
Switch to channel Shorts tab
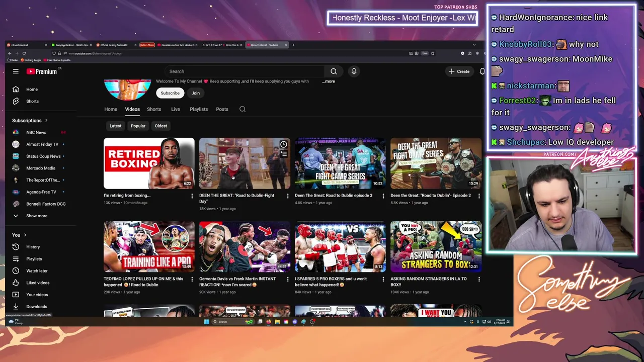(x=154, y=109)
